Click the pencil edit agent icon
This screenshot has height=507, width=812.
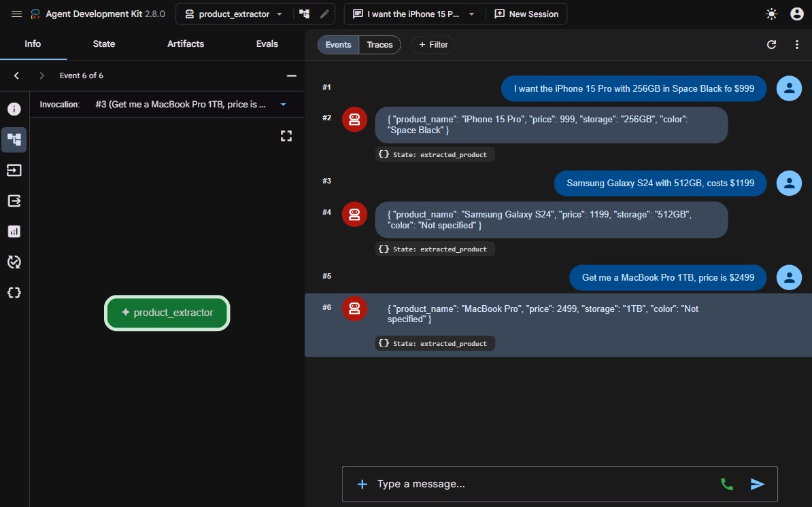pos(324,14)
